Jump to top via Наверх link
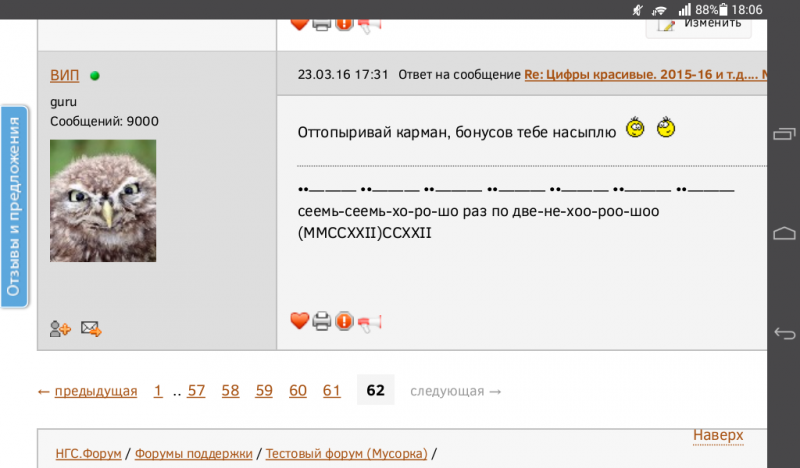Viewport: 800px width, 468px height. [718, 435]
